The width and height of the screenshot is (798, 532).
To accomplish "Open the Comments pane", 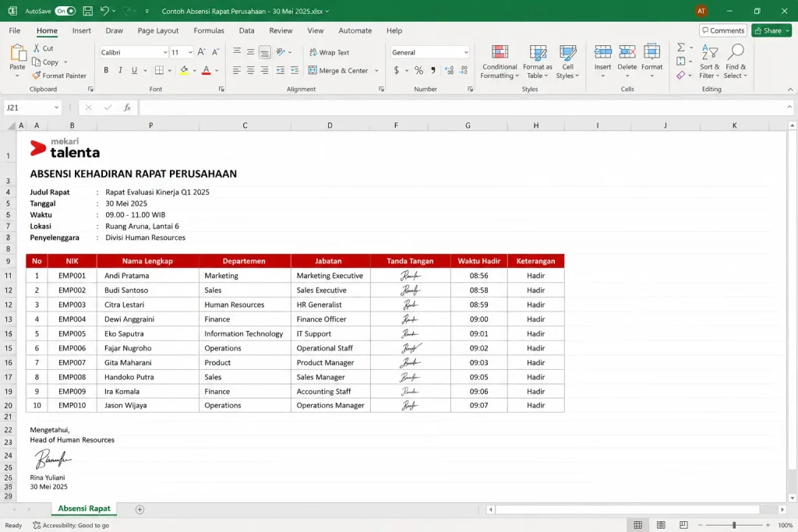I will pyautogui.click(x=722, y=30).
